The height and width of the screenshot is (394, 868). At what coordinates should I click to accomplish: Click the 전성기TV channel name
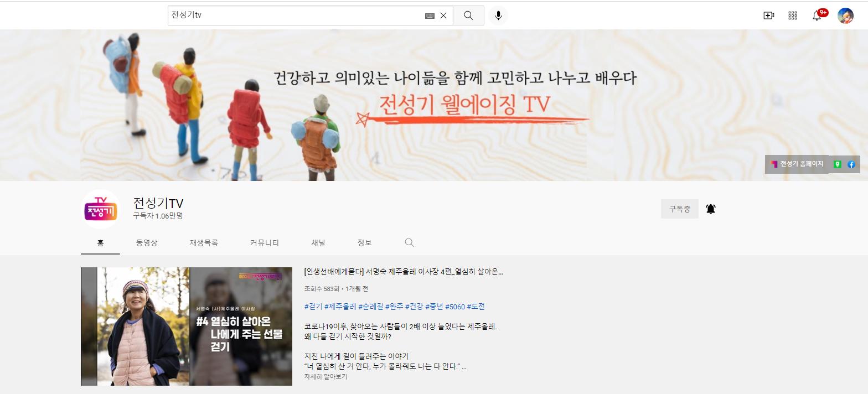coord(158,203)
